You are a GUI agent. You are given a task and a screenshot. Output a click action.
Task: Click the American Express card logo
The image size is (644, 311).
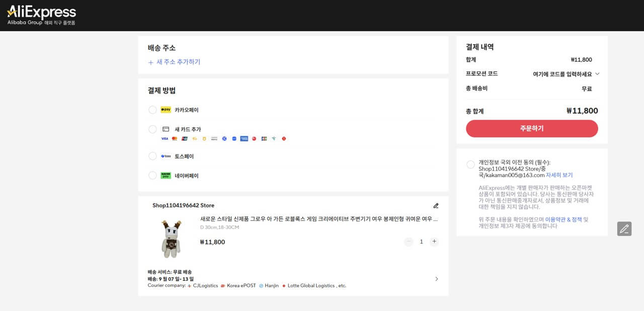click(244, 138)
